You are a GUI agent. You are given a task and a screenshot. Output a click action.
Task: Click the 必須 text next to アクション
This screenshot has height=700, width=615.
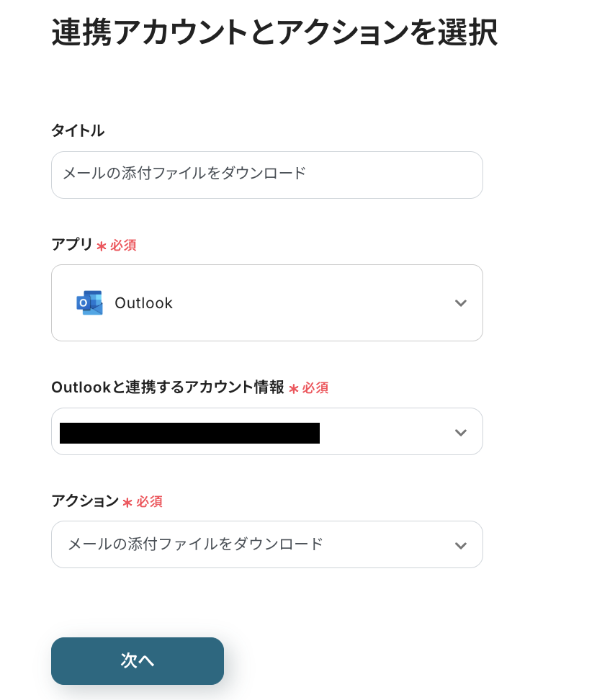point(149,502)
